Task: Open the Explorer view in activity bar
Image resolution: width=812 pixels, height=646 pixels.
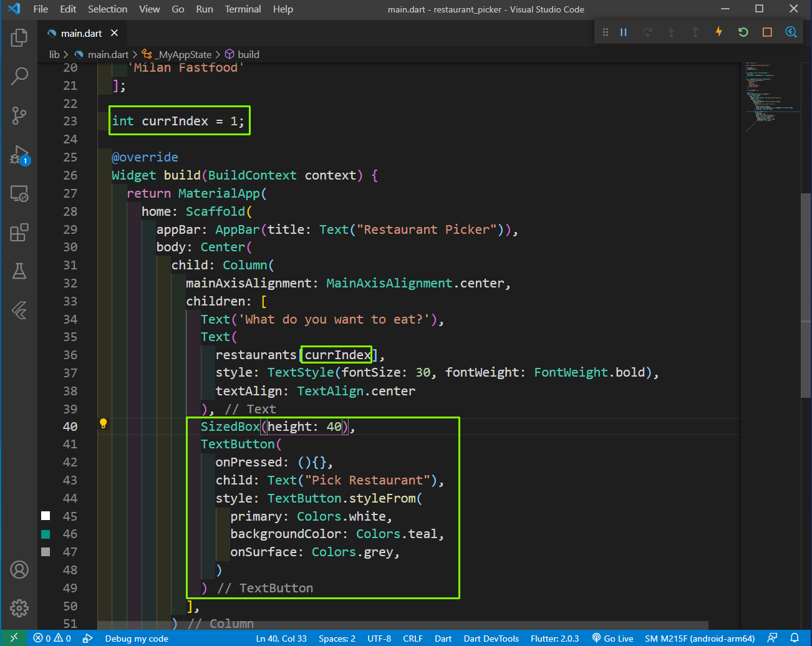Action: click(x=19, y=37)
